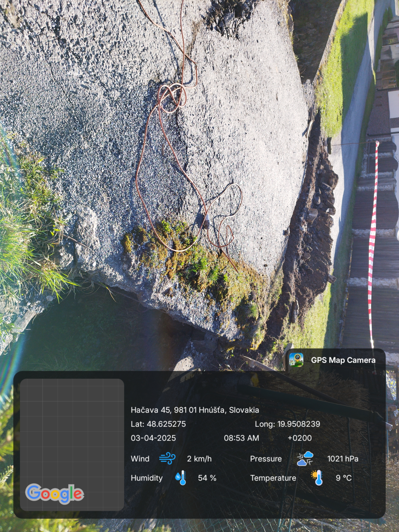Click the 'Long: 19.9508239' text
The height and width of the screenshot is (532, 399).
tap(287, 424)
